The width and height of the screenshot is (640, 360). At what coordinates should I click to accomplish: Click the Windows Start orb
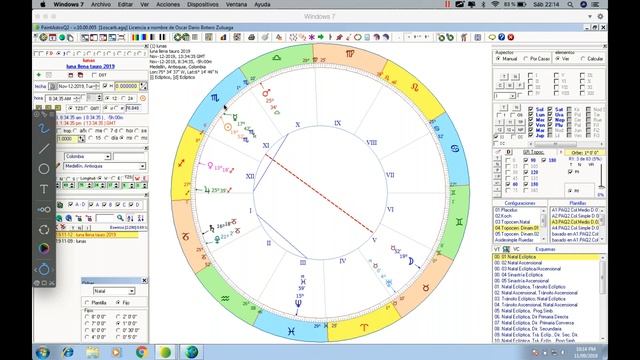43,352
